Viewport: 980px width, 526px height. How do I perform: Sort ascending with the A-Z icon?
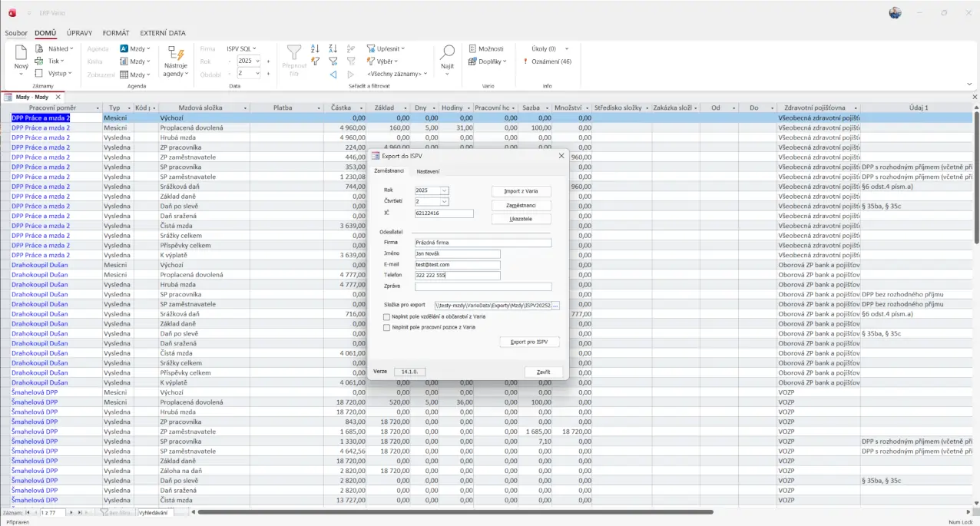tap(315, 48)
